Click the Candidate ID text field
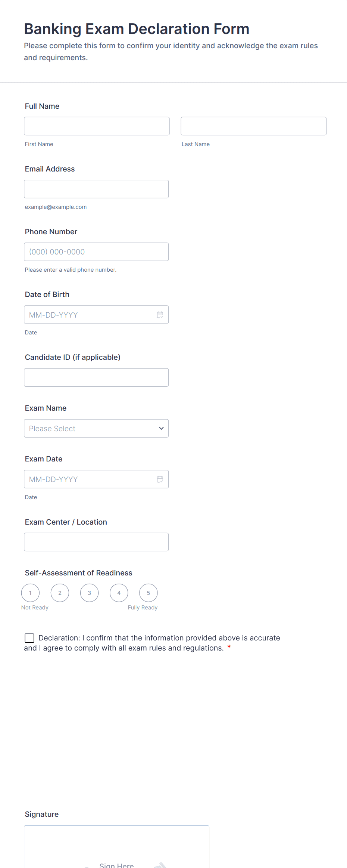The image size is (347, 868). [96, 377]
